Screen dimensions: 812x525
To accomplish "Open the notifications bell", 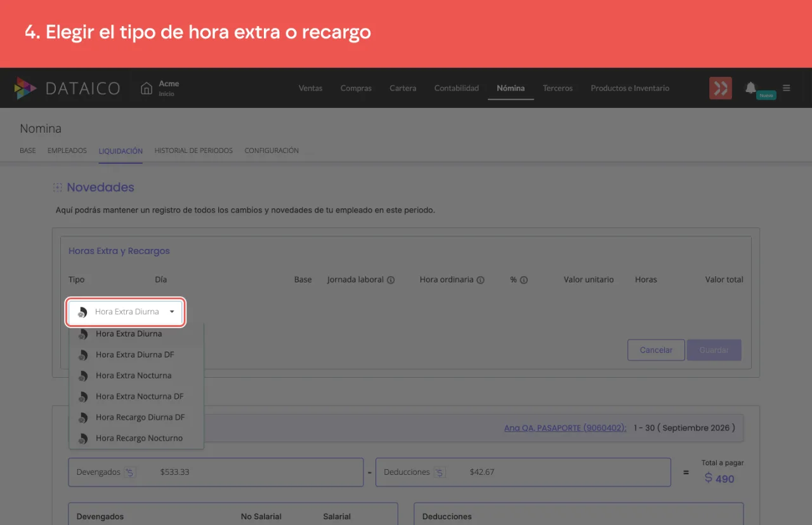I will (750, 88).
